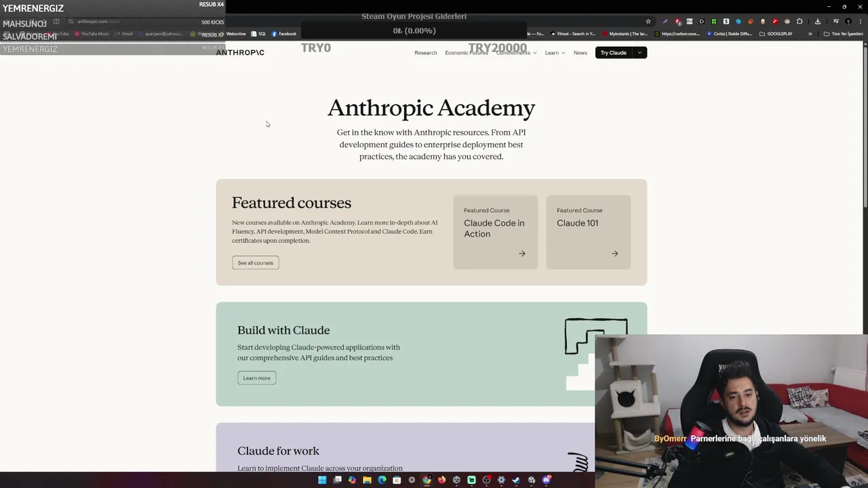Open the Chrome downloads icon
The height and width of the screenshot is (488, 868).
(x=818, y=21)
